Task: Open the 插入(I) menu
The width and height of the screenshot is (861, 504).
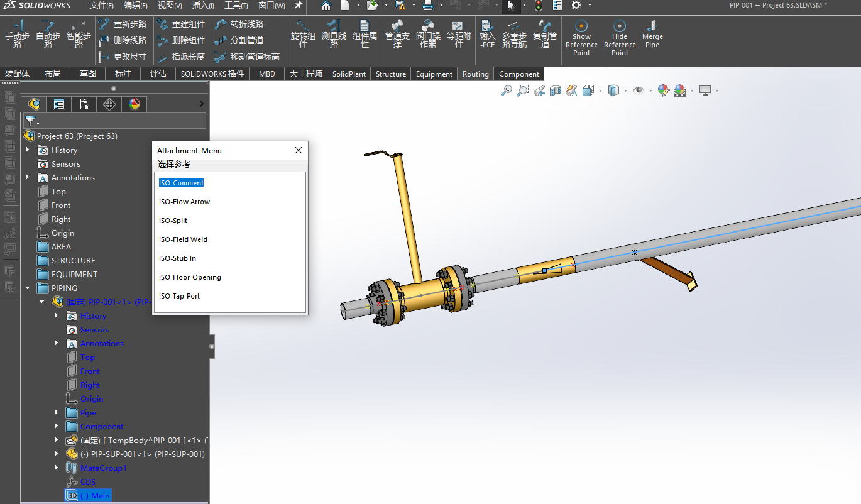Action: (x=203, y=6)
